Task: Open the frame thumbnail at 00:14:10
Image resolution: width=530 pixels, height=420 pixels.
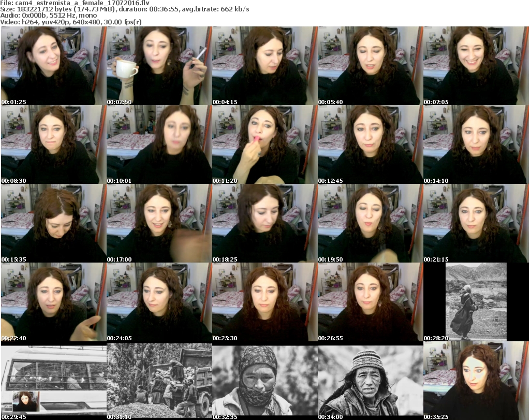Action: (x=476, y=144)
